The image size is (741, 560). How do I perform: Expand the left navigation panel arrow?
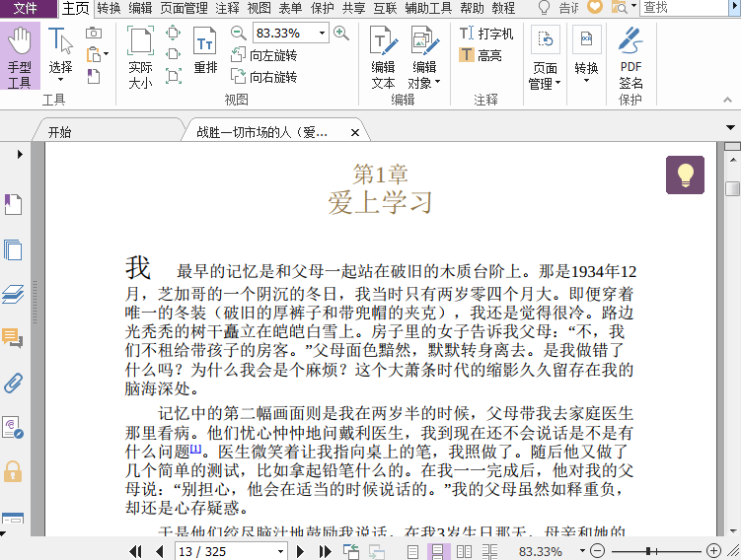[x=20, y=154]
